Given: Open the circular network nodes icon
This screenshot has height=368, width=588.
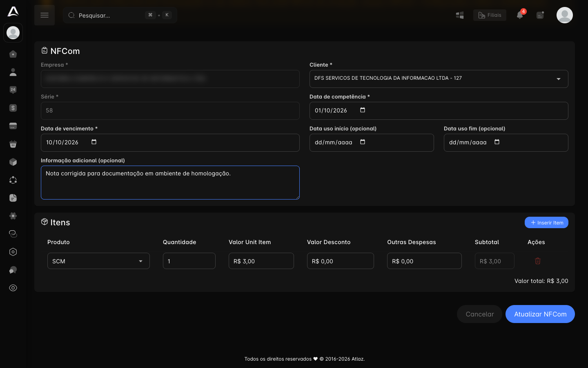Looking at the screenshot, I should click(13, 180).
